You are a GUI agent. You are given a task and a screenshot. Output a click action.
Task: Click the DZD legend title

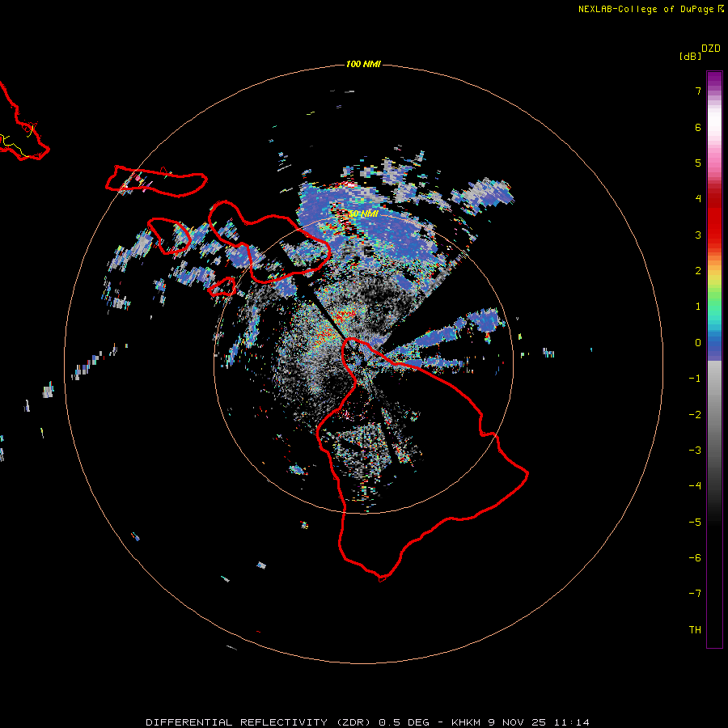click(711, 48)
